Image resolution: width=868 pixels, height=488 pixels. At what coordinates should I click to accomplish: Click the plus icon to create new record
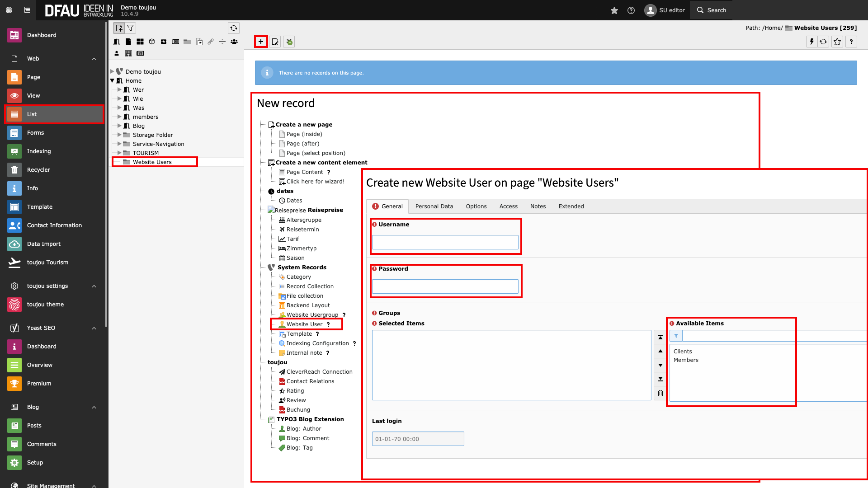click(x=261, y=42)
